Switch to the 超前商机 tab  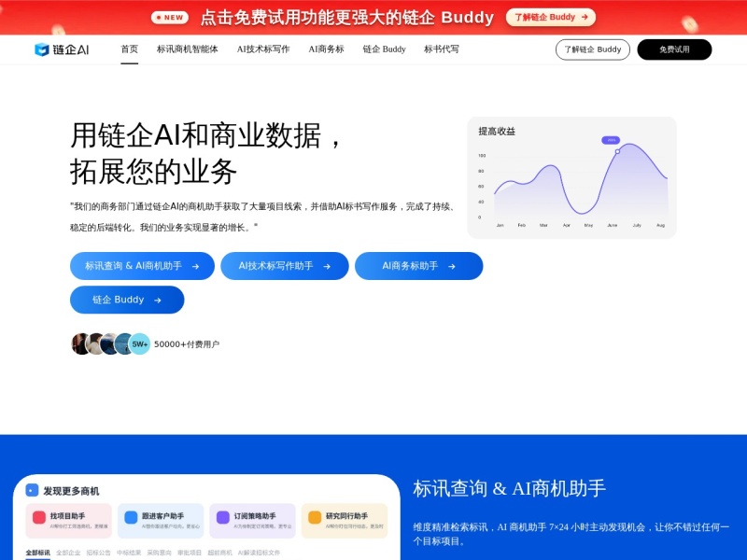219,553
